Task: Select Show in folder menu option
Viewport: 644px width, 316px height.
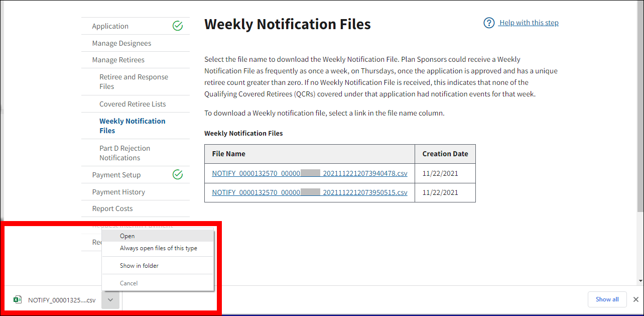Action: [139, 266]
